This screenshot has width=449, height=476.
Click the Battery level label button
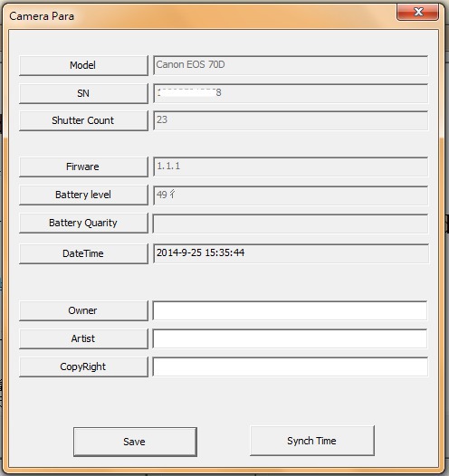83,195
